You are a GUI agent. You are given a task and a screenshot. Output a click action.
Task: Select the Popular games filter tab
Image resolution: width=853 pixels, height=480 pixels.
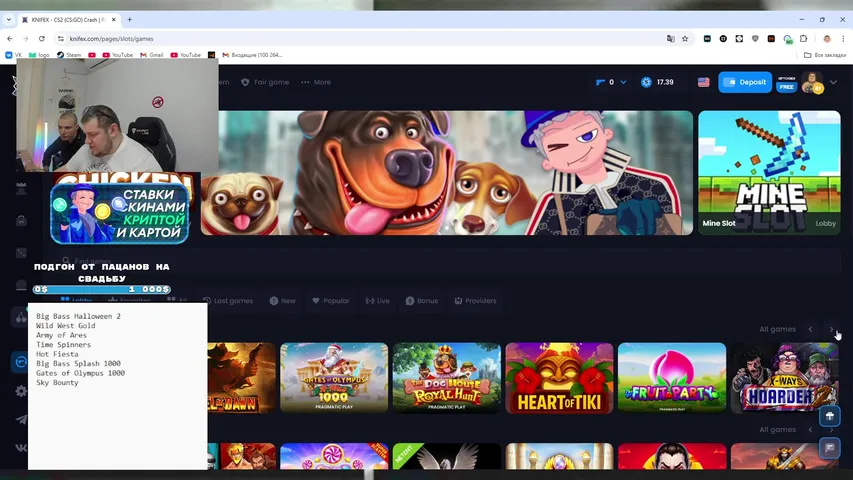[x=331, y=300]
